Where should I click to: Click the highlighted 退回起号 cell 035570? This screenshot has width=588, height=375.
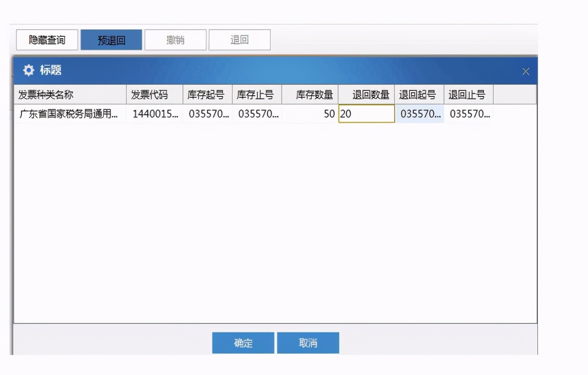[419, 114]
